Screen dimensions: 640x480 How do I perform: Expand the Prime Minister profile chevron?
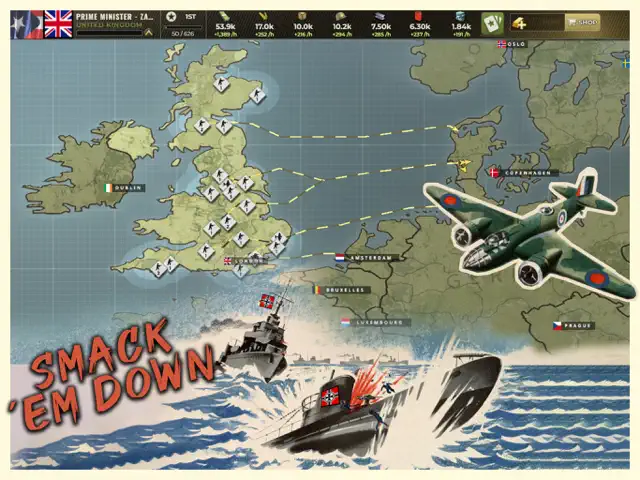click(149, 32)
